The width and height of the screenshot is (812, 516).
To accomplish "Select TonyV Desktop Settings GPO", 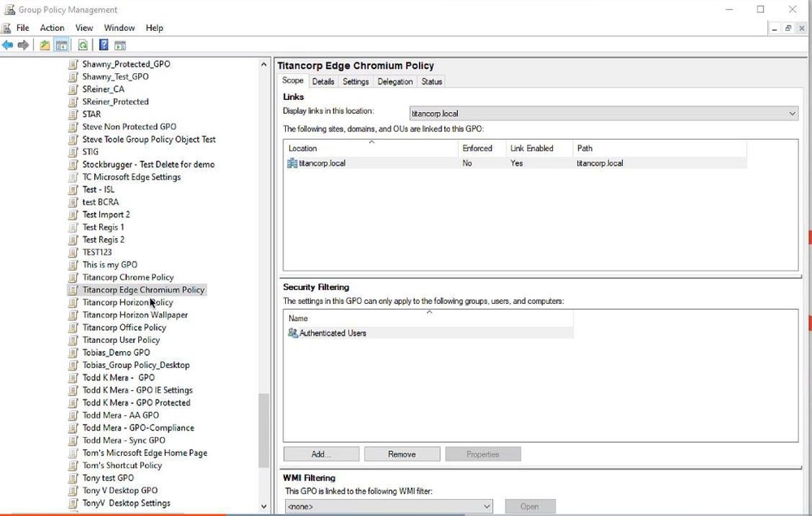I will tap(127, 503).
